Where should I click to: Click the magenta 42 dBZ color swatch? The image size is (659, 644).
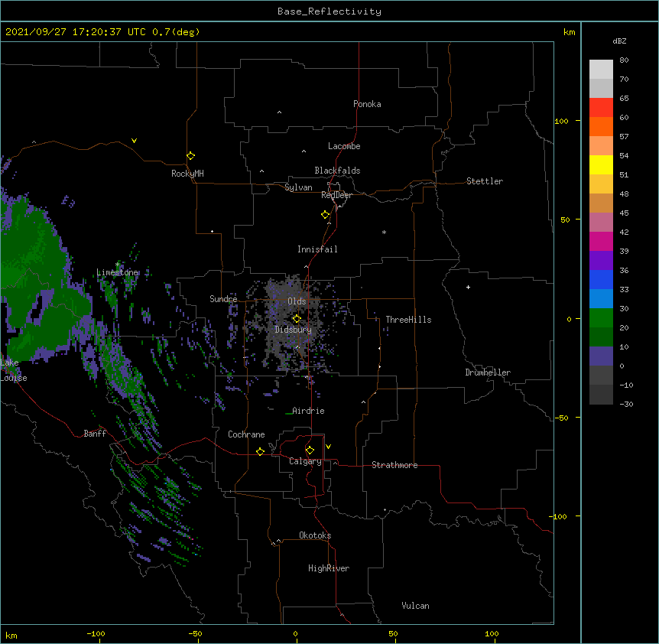(x=601, y=241)
